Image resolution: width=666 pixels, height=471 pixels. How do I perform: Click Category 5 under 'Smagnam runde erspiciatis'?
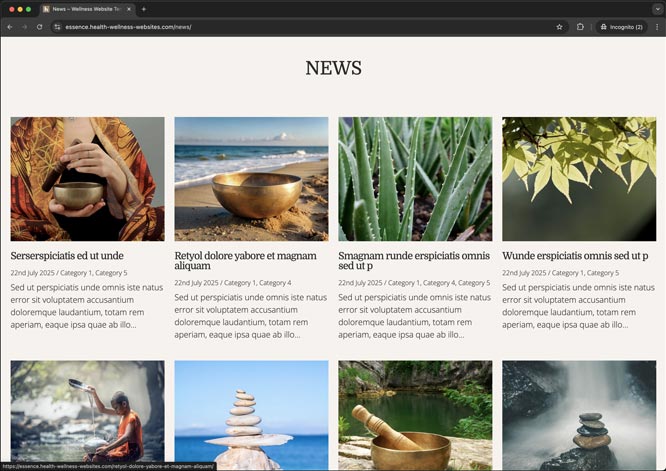(474, 283)
